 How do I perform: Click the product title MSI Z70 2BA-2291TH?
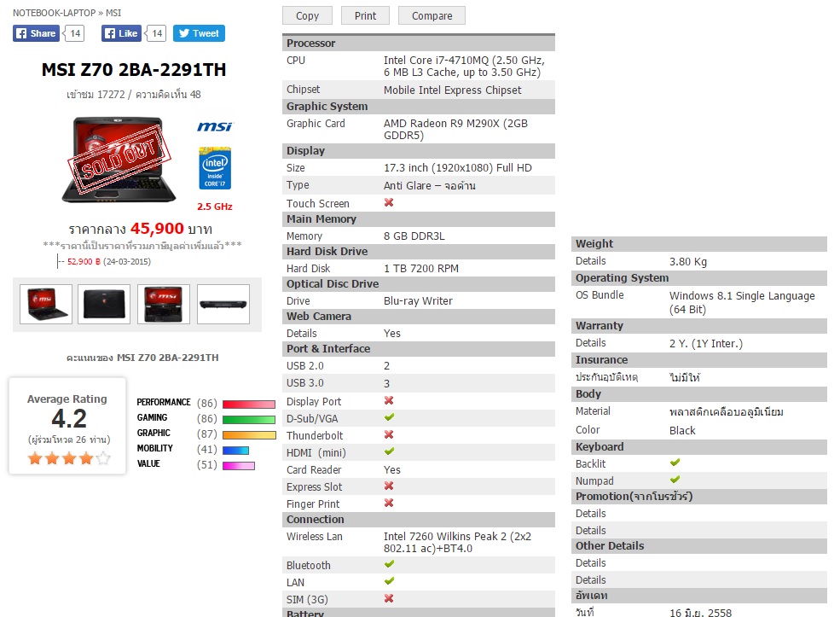coord(134,70)
